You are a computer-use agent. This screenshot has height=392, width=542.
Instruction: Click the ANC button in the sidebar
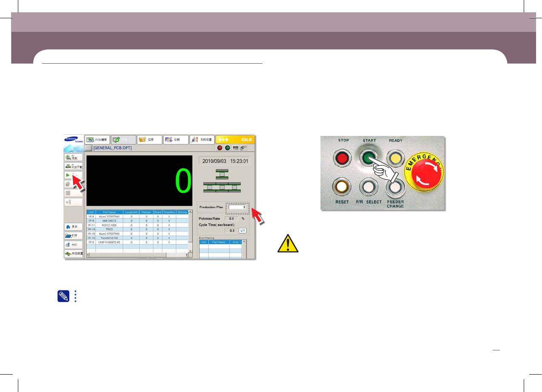tap(73, 245)
